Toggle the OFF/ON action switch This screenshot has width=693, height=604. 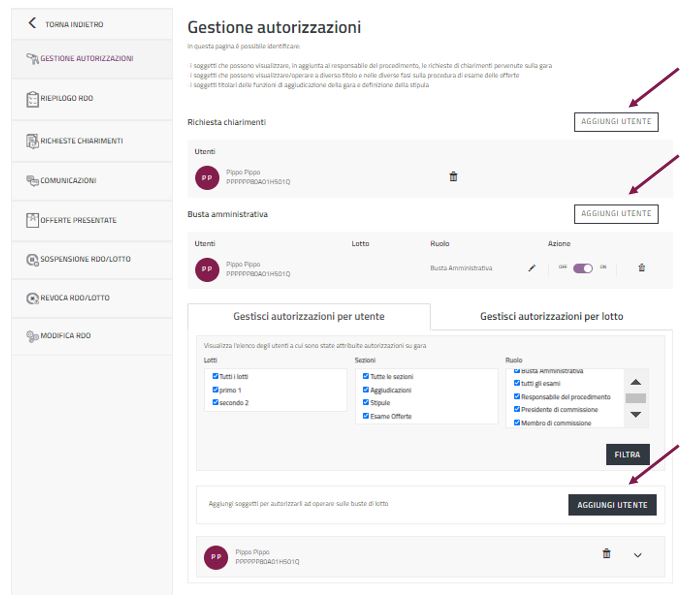click(583, 268)
